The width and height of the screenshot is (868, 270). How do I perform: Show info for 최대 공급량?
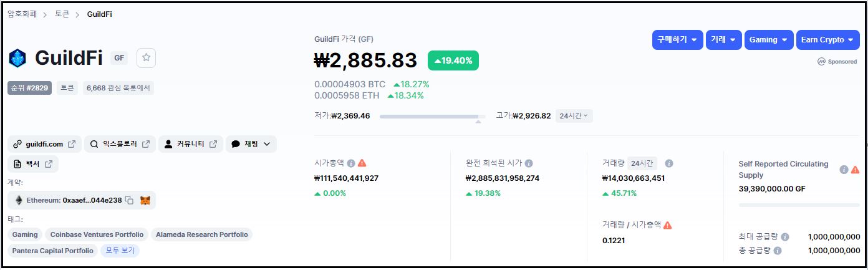tap(785, 237)
